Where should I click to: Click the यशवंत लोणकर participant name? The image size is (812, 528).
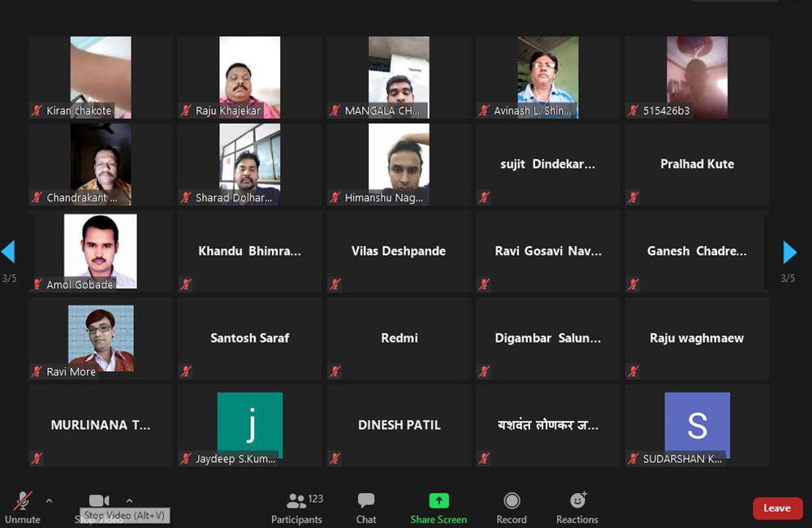(548, 426)
